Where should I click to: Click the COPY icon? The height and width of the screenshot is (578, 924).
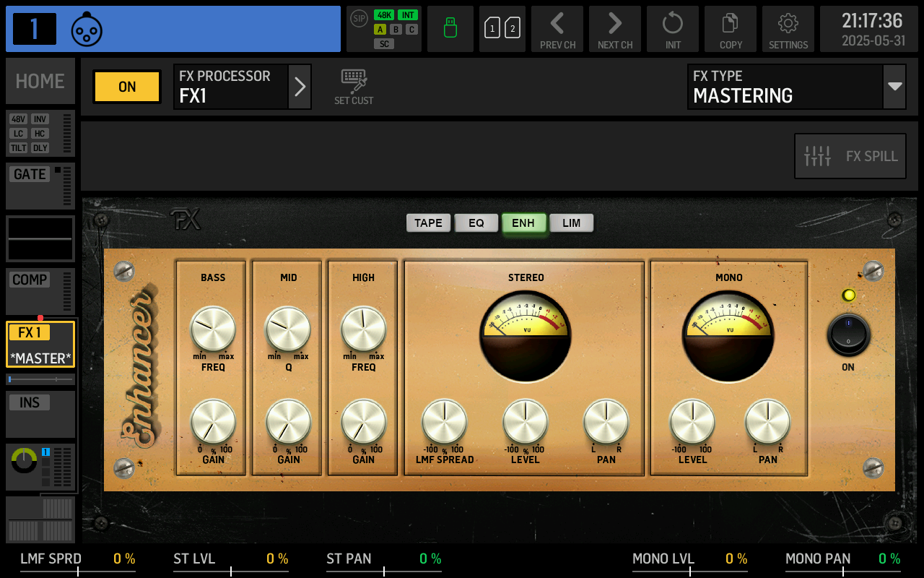coord(731,29)
